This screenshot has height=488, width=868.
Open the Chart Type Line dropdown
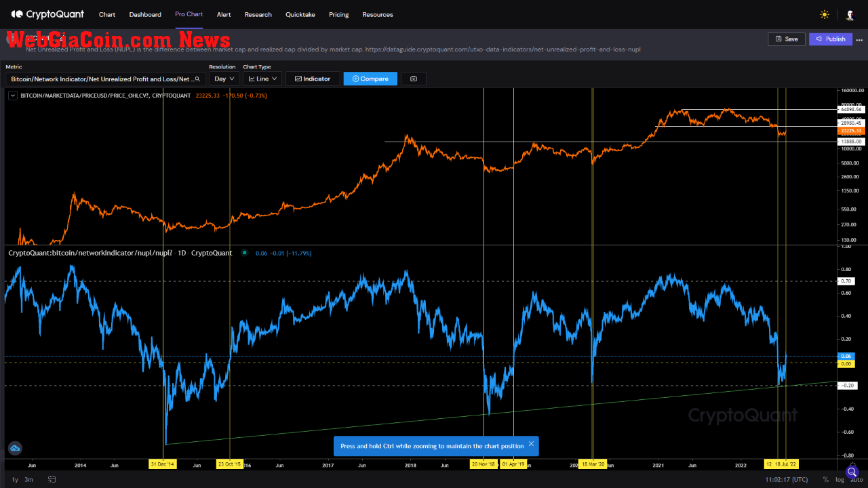pyautogui.click(x=262, y=79)
